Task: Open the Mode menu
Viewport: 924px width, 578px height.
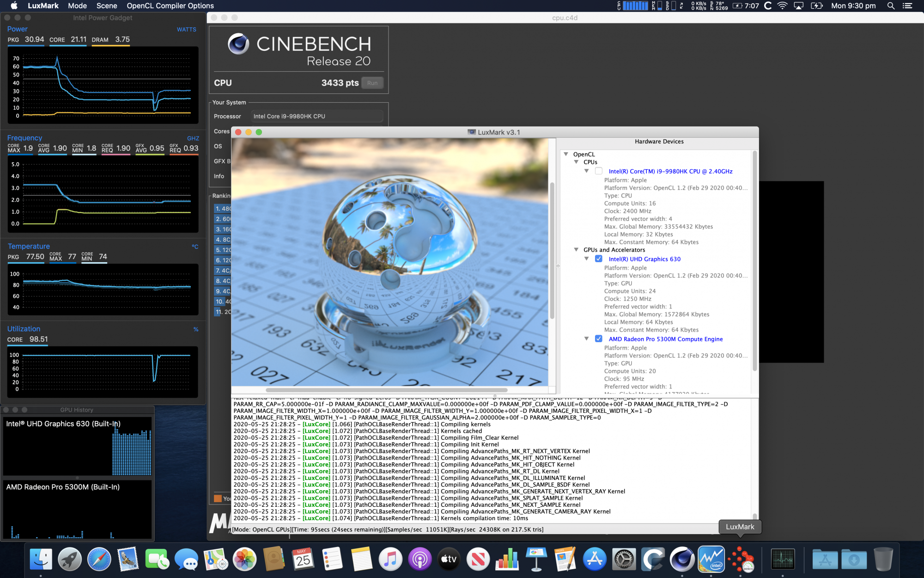Action: [x=77, y=6]
